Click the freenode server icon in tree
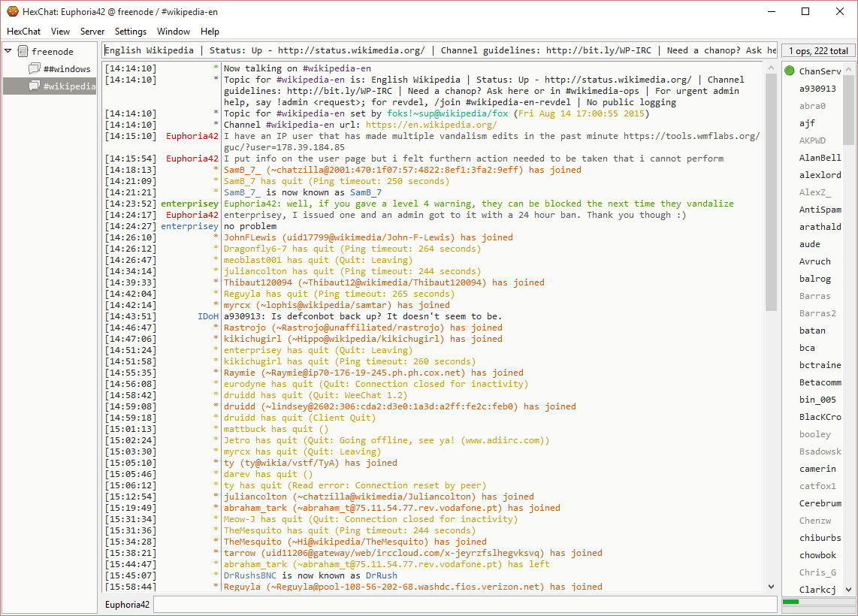 pyautogui.click(x=23, y=51)
